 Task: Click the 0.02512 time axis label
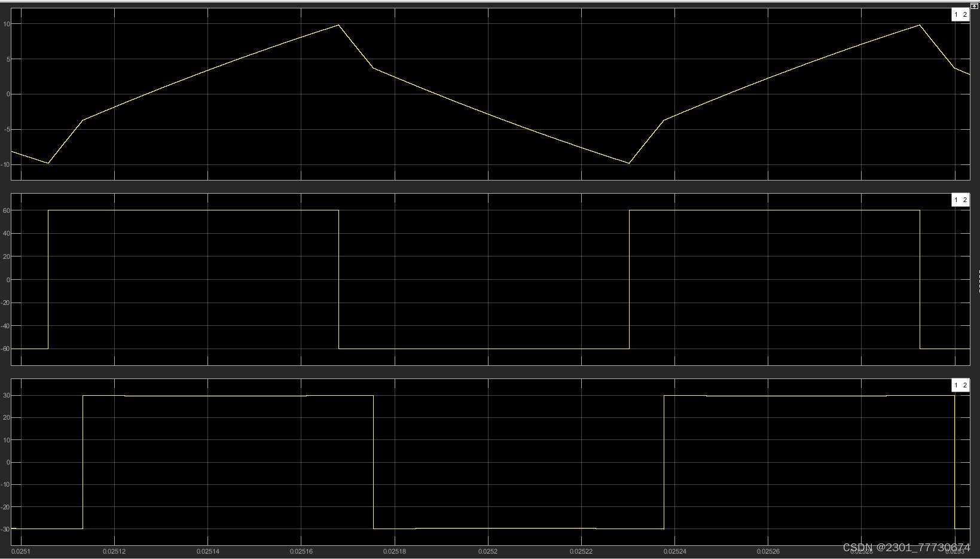tap(114, 551)
